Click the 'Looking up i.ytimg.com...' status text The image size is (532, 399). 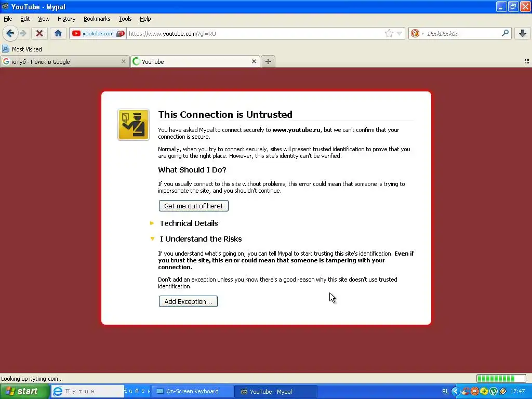tap(32, 379)
